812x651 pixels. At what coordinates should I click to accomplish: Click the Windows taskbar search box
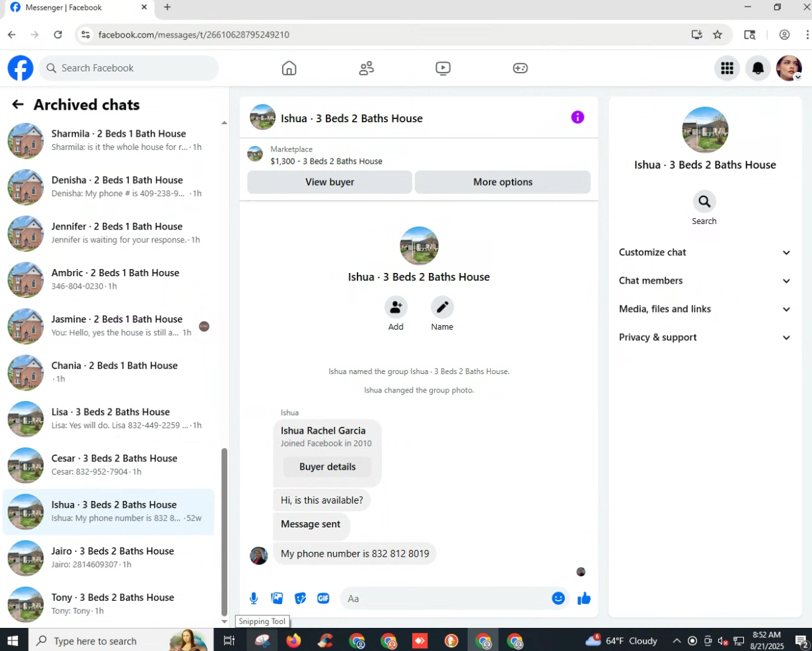120,640
